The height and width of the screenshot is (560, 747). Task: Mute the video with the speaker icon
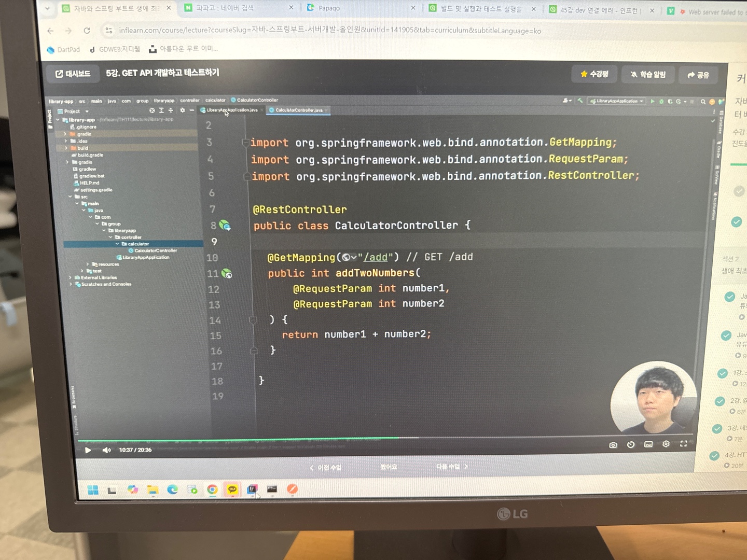click(x=106, y=450)
